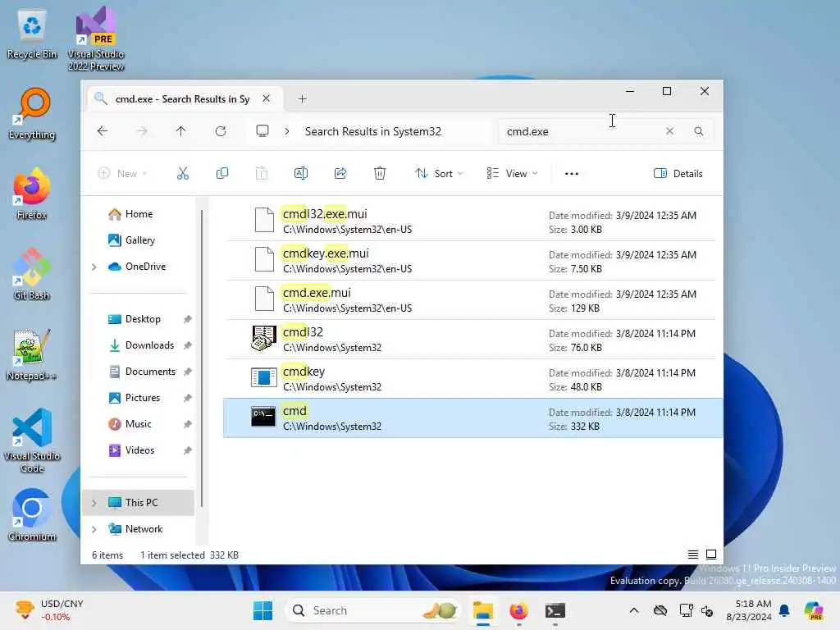Select the Notepad++ desktop shortcut
The image size is (840, 630).
click(x=32, y=354)
